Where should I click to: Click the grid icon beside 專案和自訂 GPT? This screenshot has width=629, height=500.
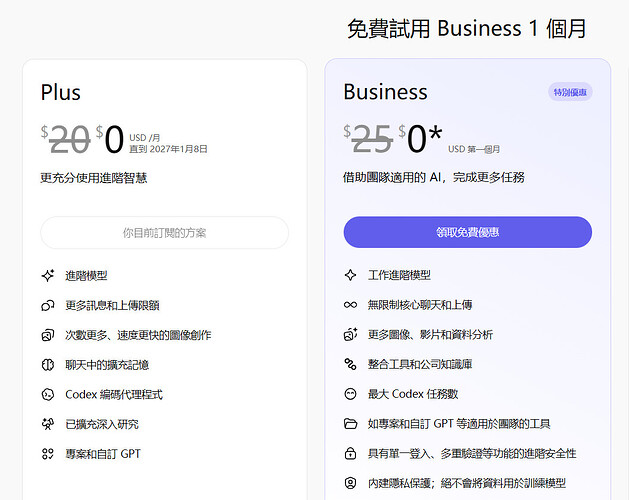pos(48,454)
